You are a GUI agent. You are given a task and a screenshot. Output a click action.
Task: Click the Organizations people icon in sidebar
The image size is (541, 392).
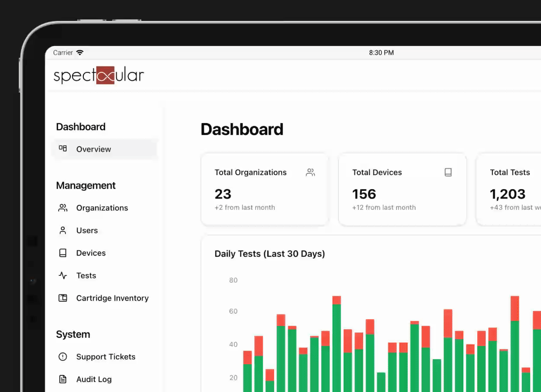[63, 208]
